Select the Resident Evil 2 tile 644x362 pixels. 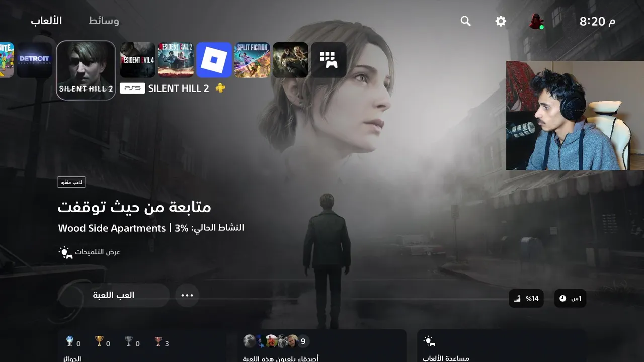176,60
